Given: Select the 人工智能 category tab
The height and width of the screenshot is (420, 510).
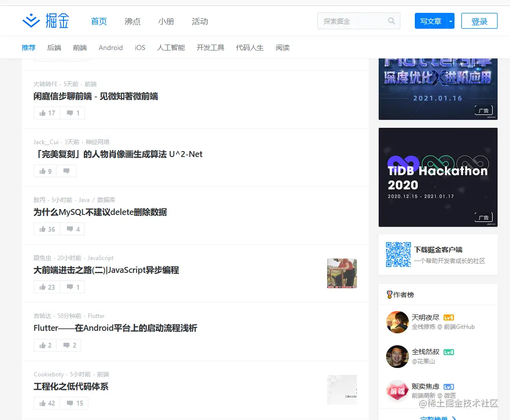Looking at the screenshot, I should point(171,48).
